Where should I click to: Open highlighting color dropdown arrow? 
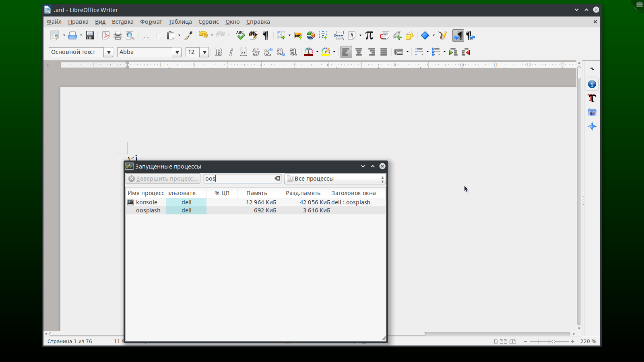pos(334,52)
